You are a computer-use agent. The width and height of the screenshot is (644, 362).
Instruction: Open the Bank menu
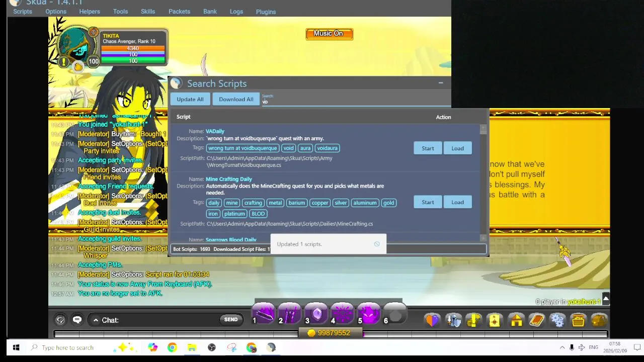(210, 12)
